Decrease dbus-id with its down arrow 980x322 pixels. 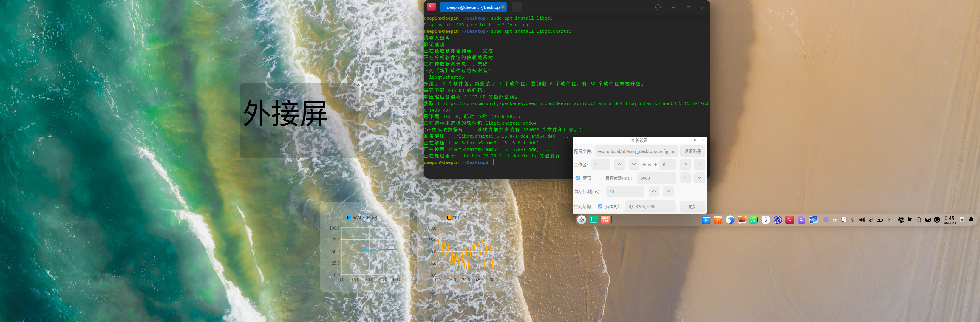pos(699,164)
